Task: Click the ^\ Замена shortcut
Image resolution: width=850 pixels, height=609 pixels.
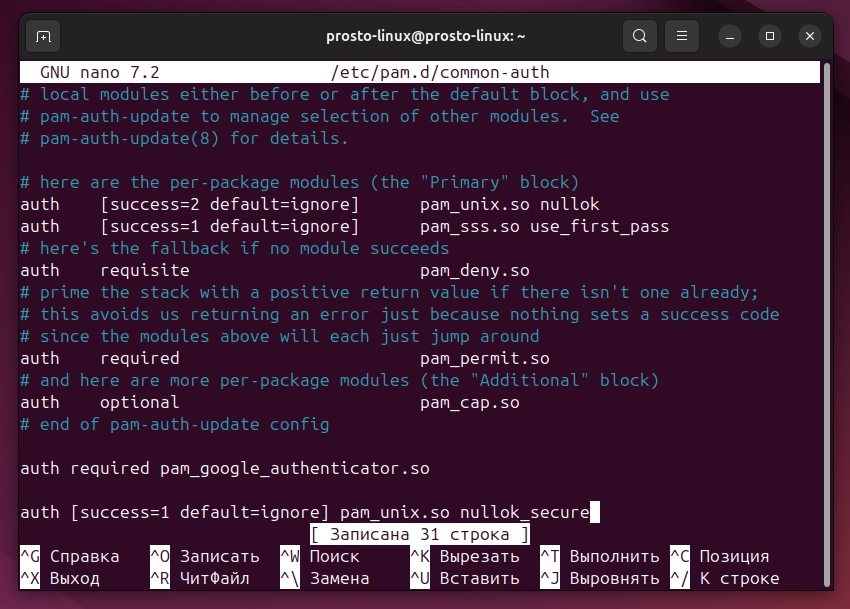Action: 325,579
